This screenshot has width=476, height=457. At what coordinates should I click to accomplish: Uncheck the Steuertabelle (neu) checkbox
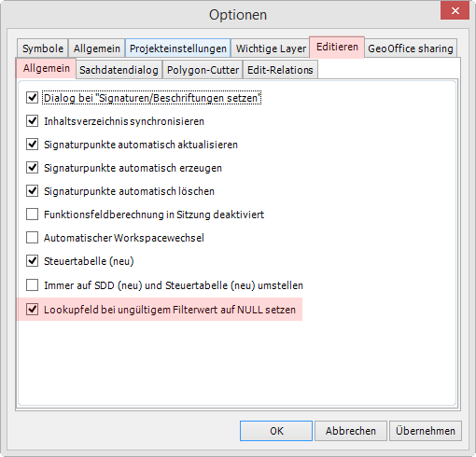tap(33, 261)
